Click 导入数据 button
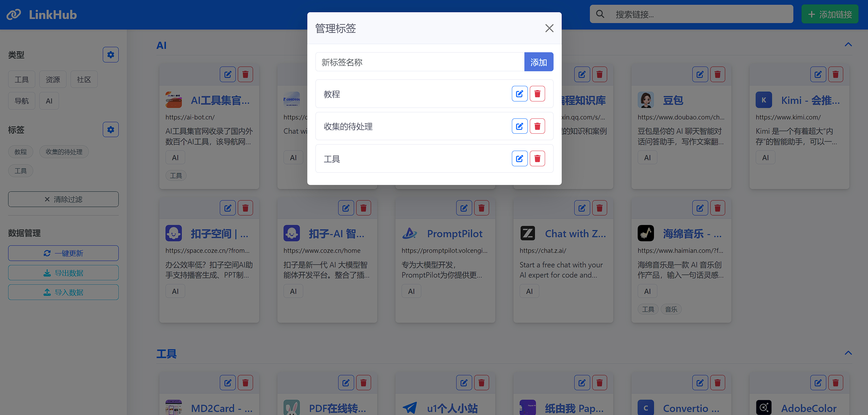868x415 pixels. coord(63,292)
